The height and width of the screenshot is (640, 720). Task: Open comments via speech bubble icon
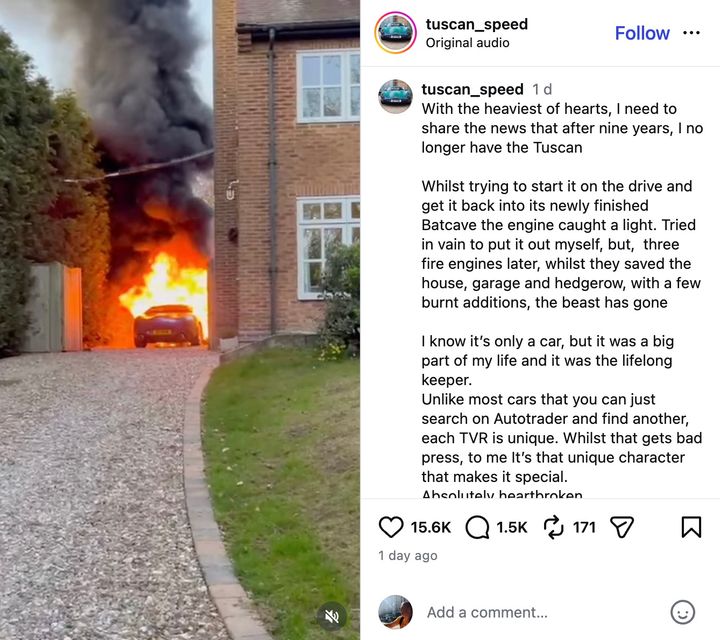tap(477, 527)
